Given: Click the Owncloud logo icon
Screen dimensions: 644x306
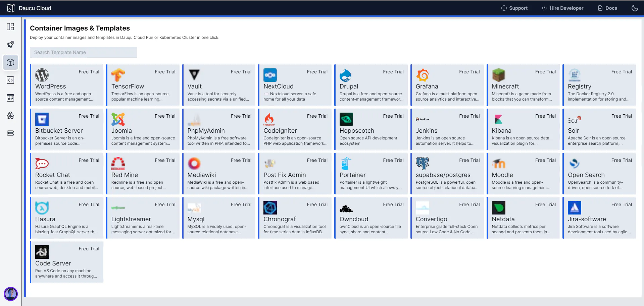Looking at the screenshot, I should click(x=346, y=209).
